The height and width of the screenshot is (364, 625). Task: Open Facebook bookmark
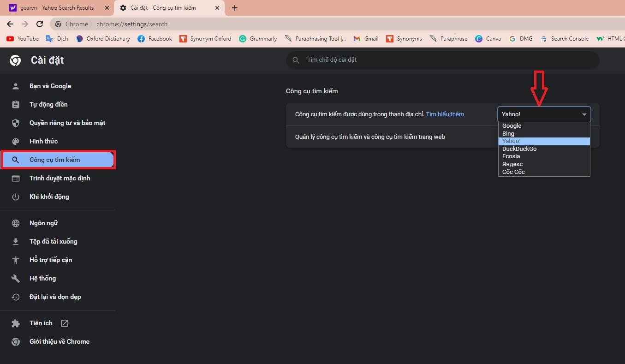click(155, 39)
